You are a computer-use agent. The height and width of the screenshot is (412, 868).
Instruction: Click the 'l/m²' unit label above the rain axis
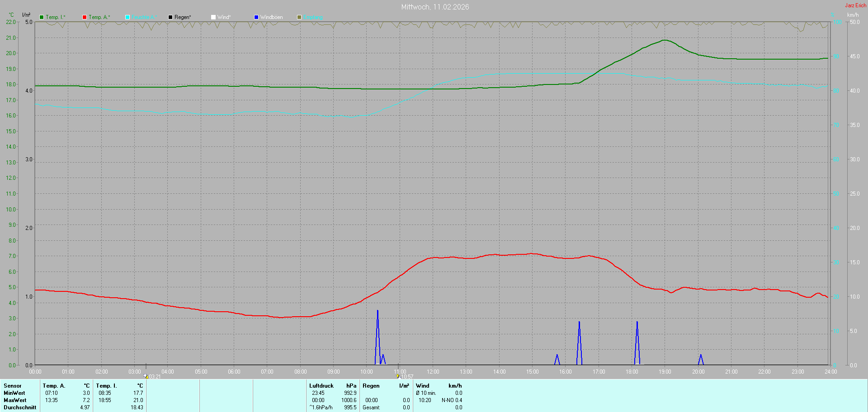[x=26, y=15]
